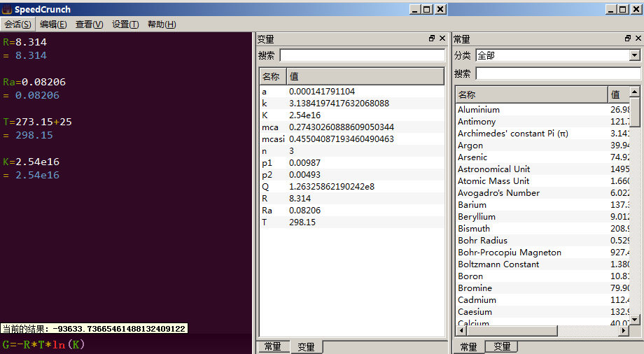Click the constants horizontal scrollbar thumb

pos(511,330)
